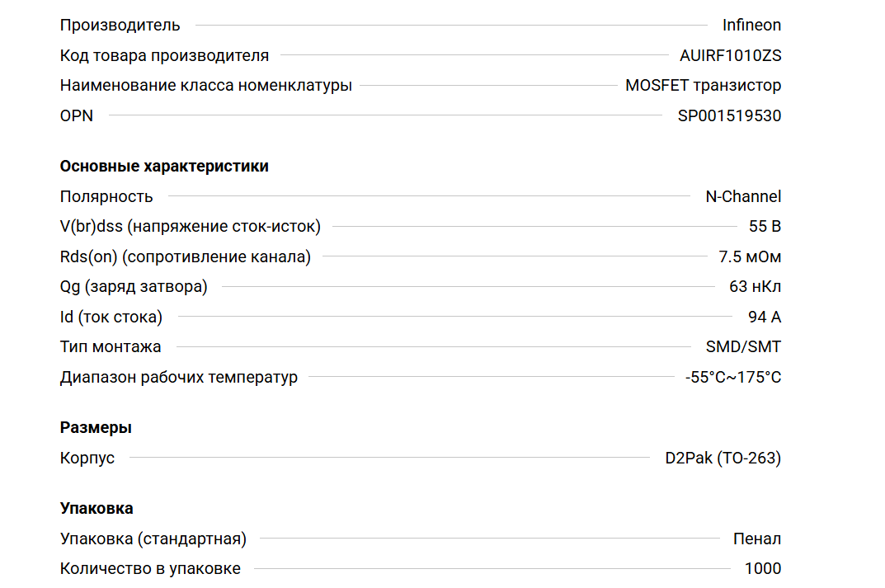Click the Rds(on) (сопротивление канала) label

pos(185,257)
